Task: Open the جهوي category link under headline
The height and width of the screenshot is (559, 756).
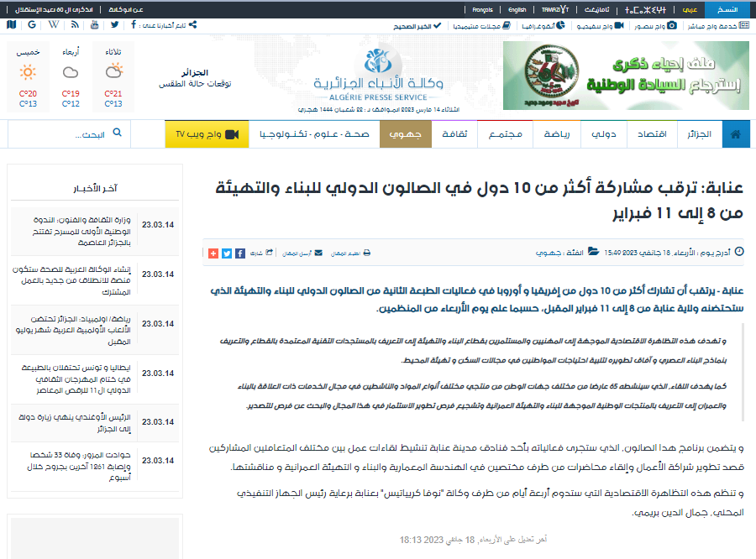Action: [549, 253]
